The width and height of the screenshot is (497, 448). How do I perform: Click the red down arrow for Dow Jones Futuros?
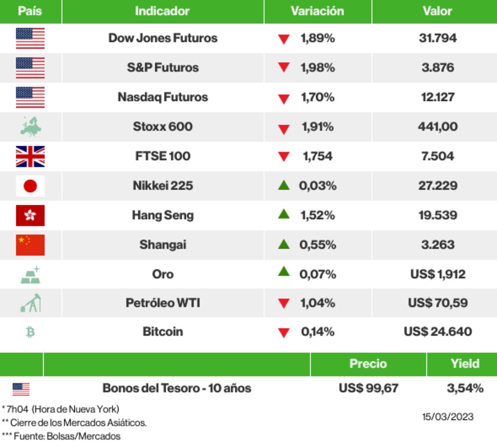point(284,39)
